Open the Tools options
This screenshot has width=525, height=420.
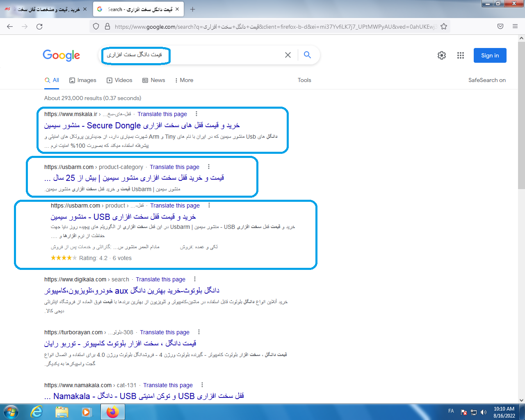tap(304, 80)
